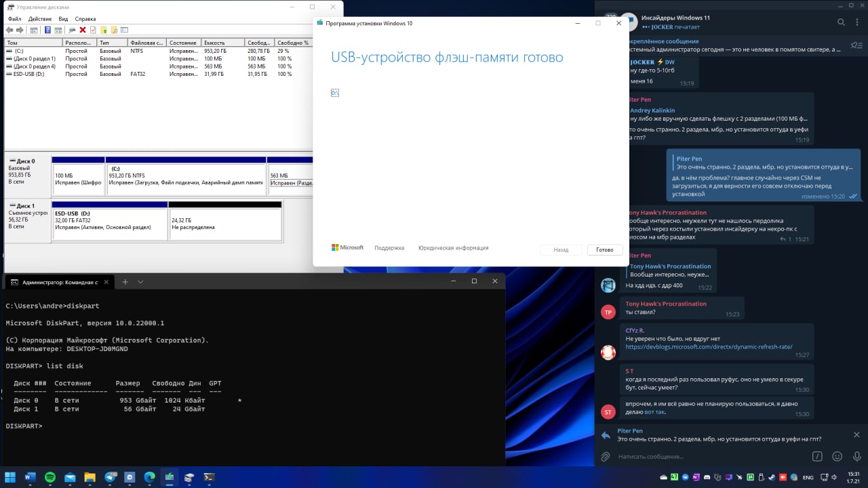Click the Windows Terminal taskbar icon

click(x=209, y=477)
